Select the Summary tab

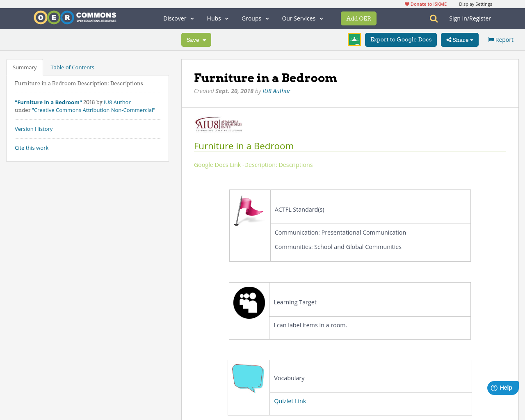point(25,67)
